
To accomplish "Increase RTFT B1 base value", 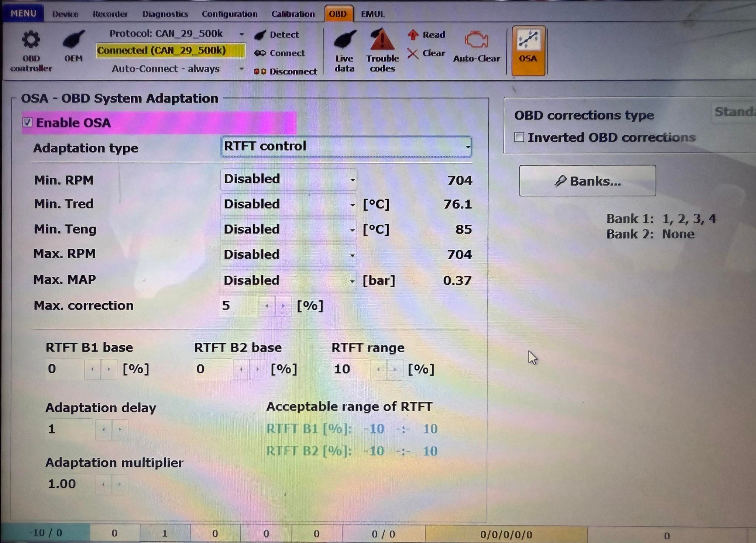I will tap(109, 369).
